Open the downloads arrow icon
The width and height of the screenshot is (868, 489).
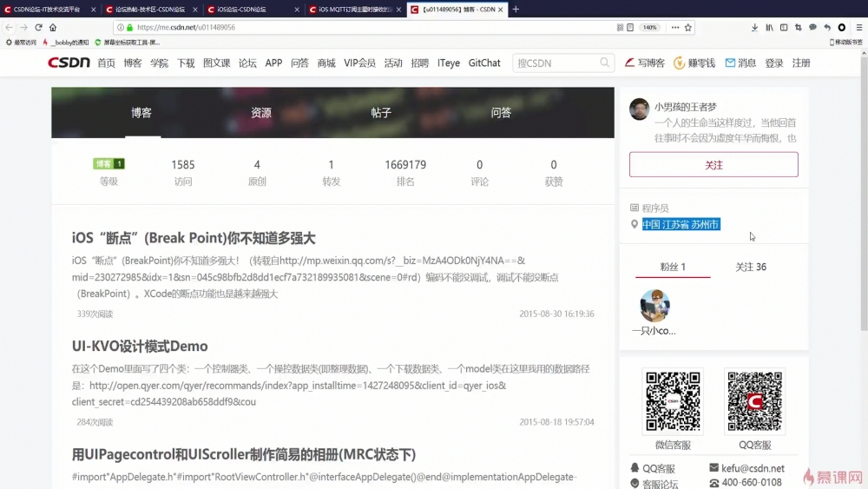click(x=754, y=27)
